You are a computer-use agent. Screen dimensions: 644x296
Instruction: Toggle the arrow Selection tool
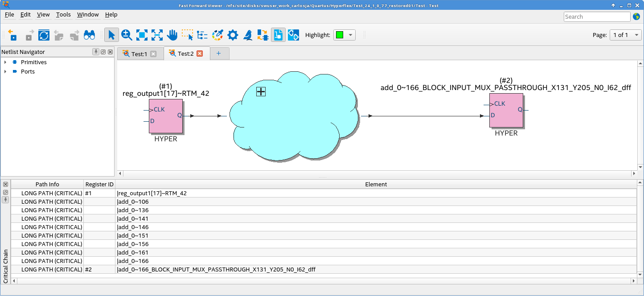(111, 35)
